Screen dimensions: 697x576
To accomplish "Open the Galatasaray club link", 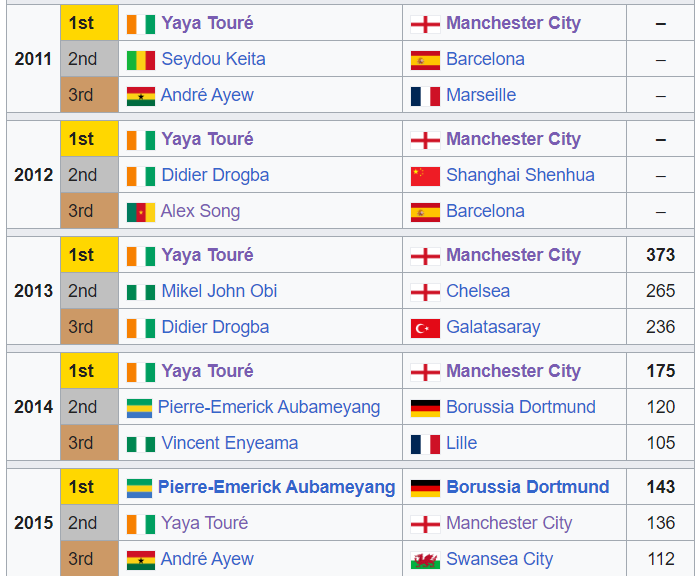I will (493, 327).
